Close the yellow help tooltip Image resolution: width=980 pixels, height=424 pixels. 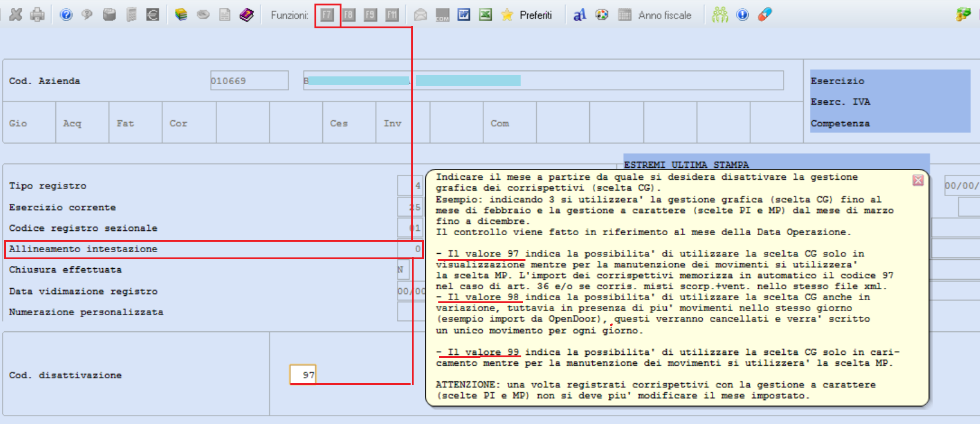click(918, 180)
